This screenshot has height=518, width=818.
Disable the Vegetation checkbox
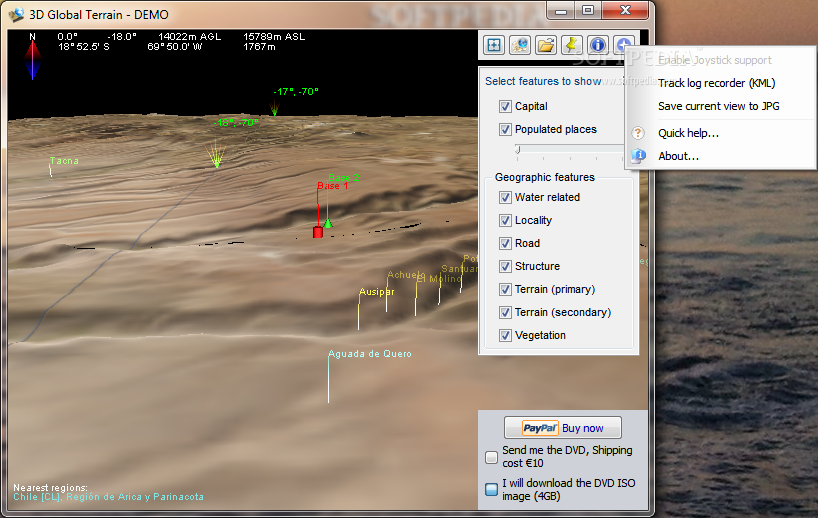click(x=505, y=335)
